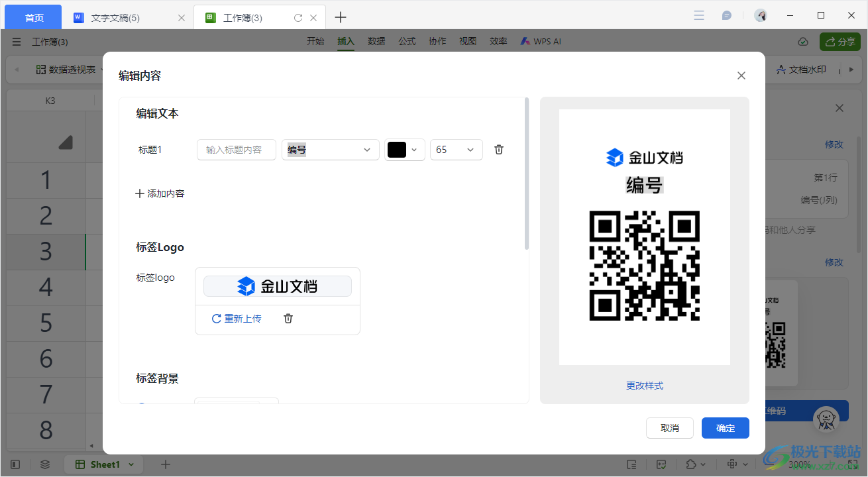Click the QR code label preview
868x477 pixels.
pyautogui.click(x=645, y=237)
